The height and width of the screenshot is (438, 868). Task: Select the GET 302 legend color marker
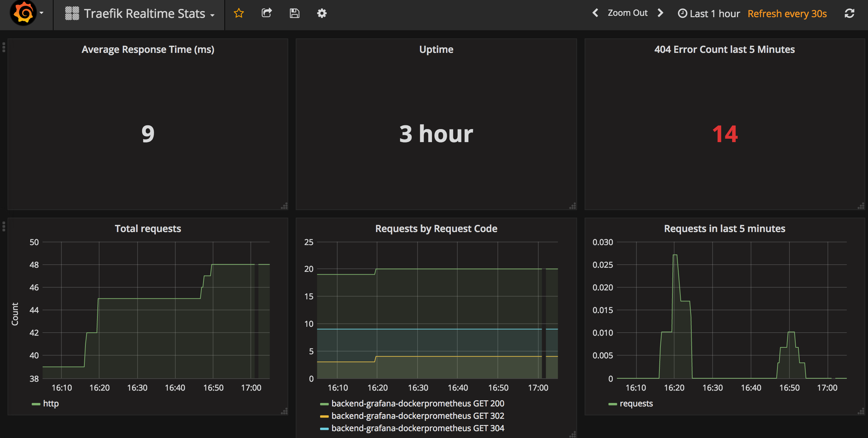(324, 416)
